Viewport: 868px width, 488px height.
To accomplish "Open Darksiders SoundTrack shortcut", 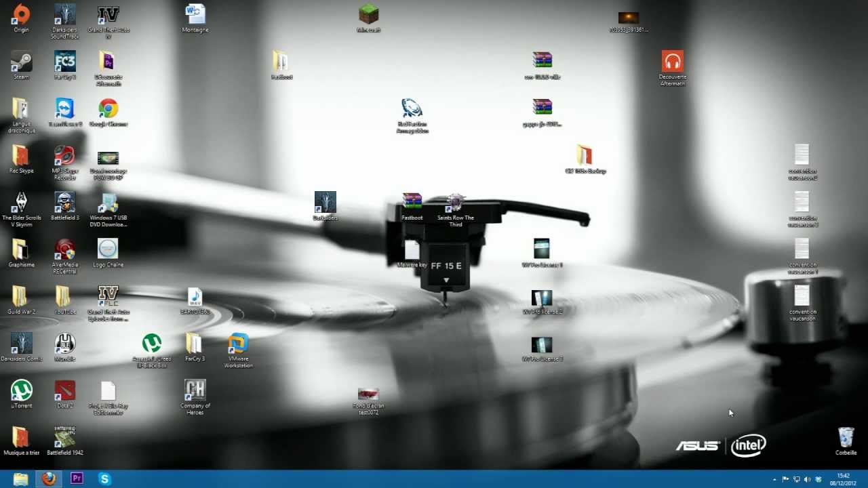I will pos(65,14).
